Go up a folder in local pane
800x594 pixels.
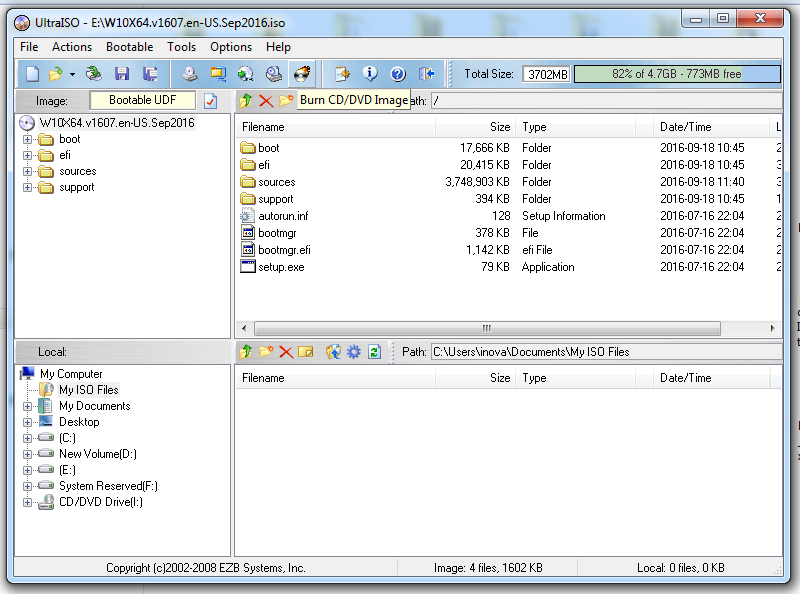pos(246,352)
